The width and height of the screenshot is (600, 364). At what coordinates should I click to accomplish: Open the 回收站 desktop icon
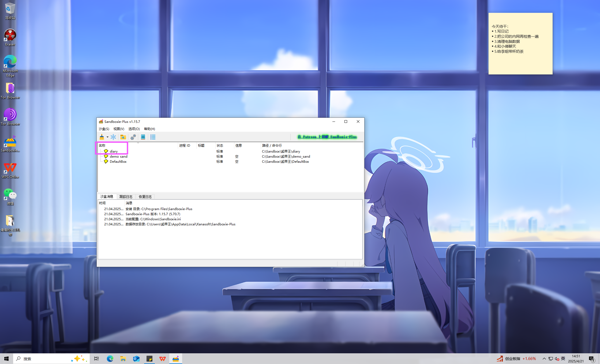coord(10,11)
